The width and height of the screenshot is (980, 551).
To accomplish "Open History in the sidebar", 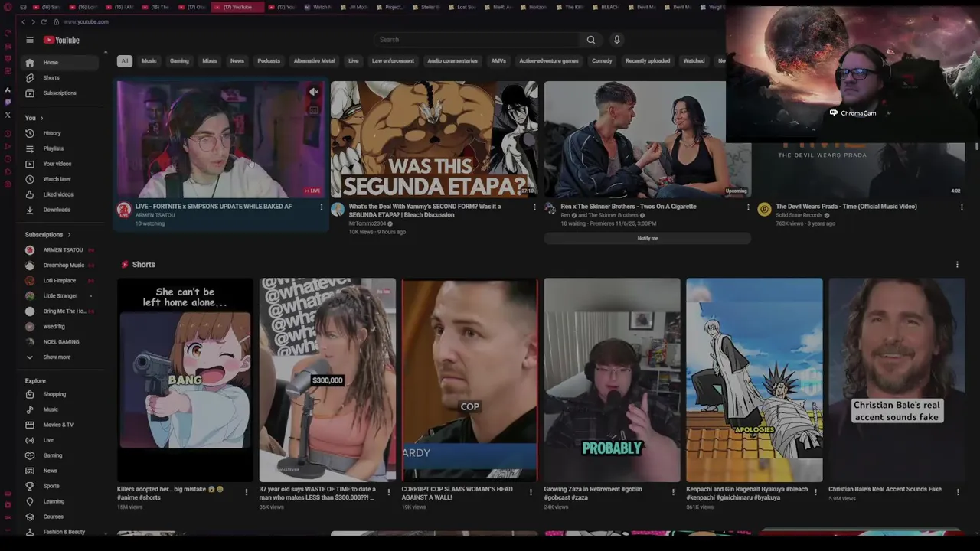I will point(61,133).
